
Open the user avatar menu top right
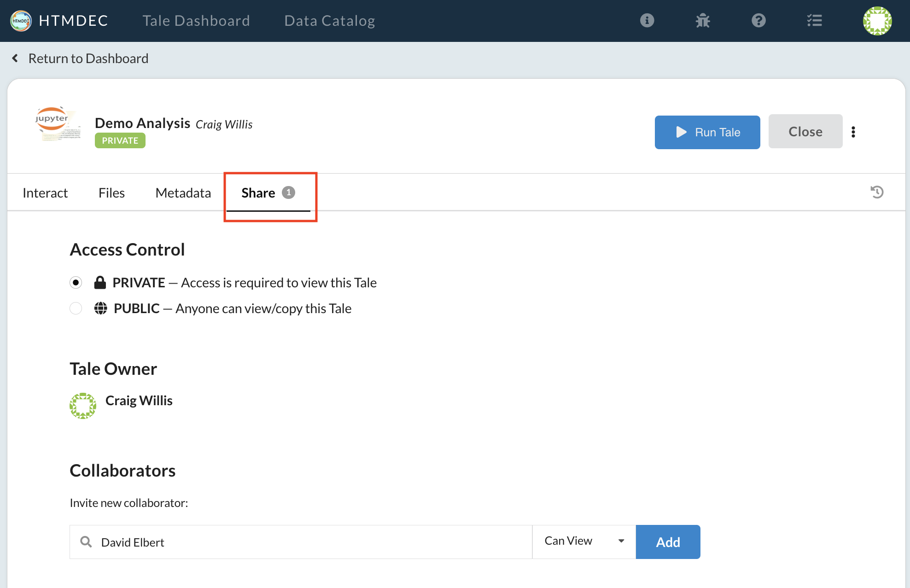click(x=877, y=21)
